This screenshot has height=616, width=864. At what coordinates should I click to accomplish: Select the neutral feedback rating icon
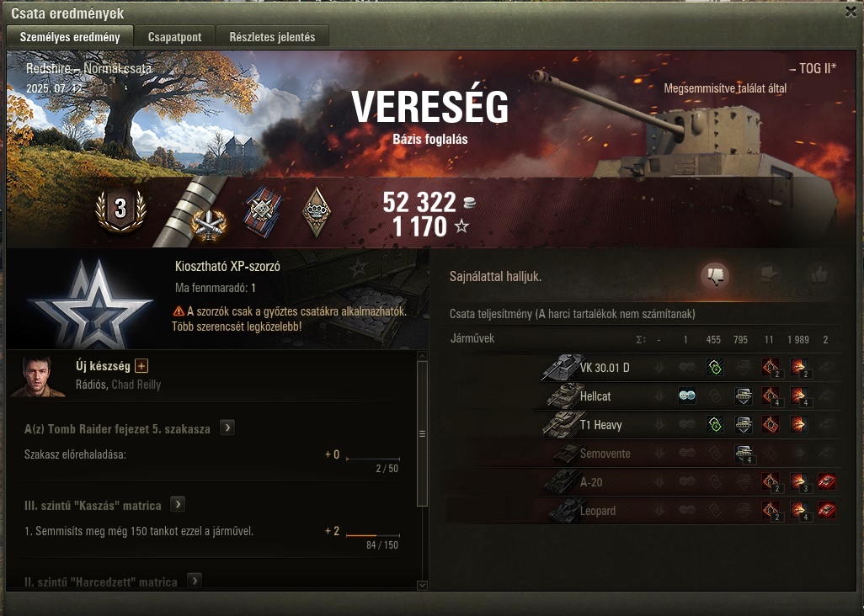pyautogui.click(x=768, y=274)
